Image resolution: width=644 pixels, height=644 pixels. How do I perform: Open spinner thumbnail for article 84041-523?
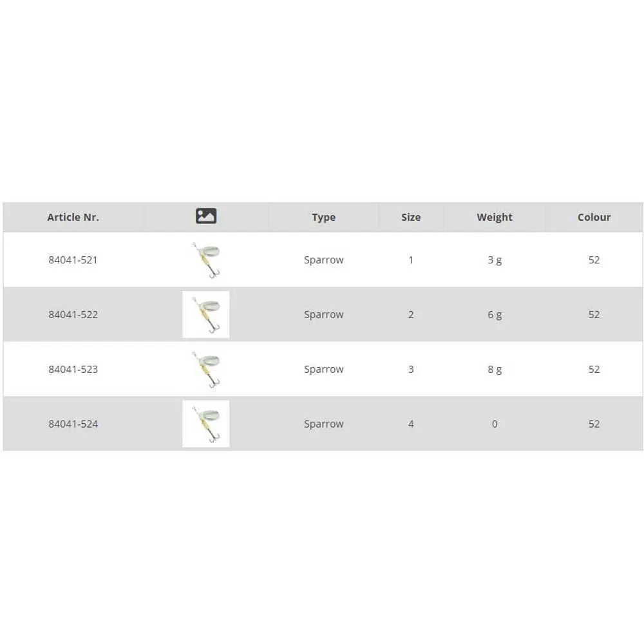206,369
